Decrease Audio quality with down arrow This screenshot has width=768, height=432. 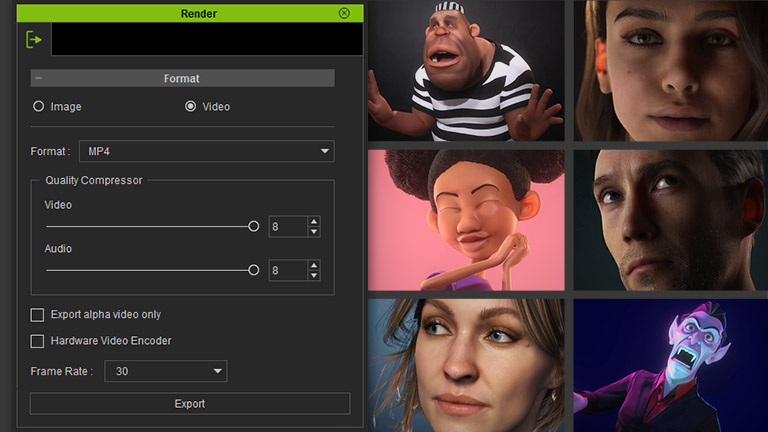(x=314, y=275)
